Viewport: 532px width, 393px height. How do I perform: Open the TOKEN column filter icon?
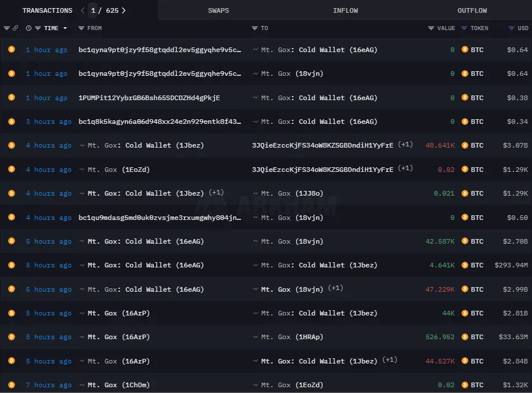pos(464,28)
